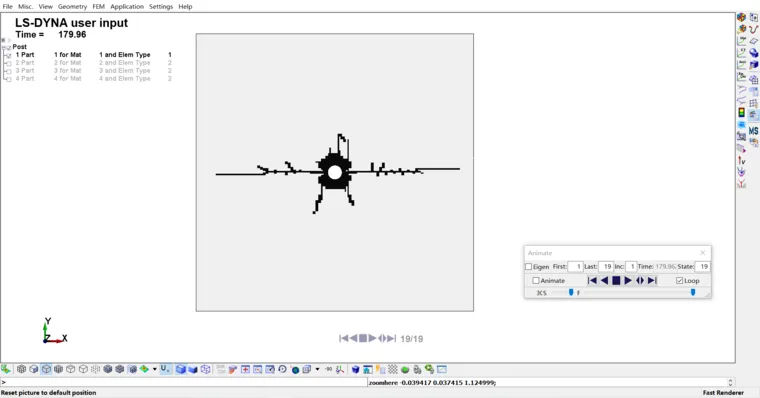Toggle visibility checkbox for 2 Part
This screenshot has height=398, width=760.
(x=8, y=63)
